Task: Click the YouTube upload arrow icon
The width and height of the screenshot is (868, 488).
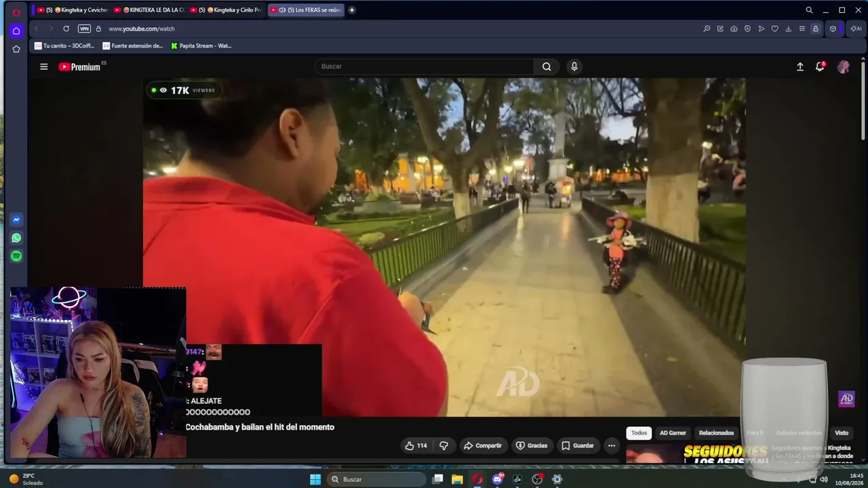Action: pyautogui.click(x=800, y=66)
